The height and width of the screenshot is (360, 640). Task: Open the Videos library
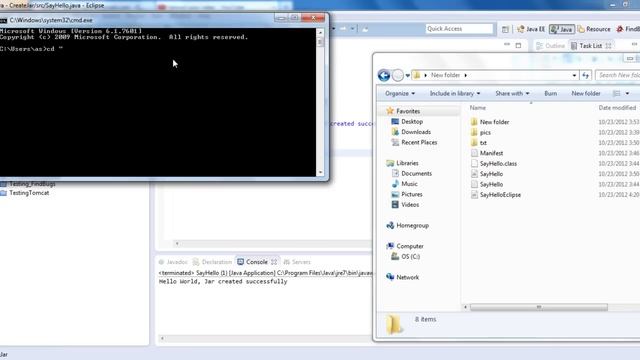tap(410, 204)
